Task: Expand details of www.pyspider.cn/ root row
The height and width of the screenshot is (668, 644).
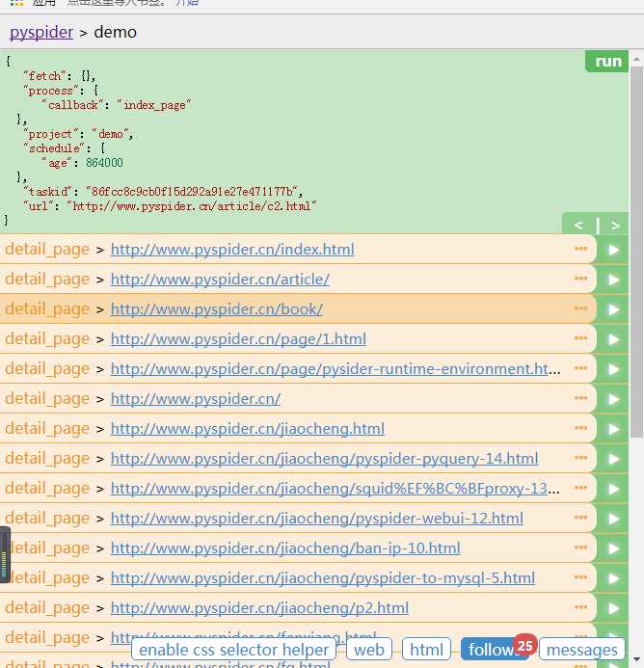Action: (580, 397)
